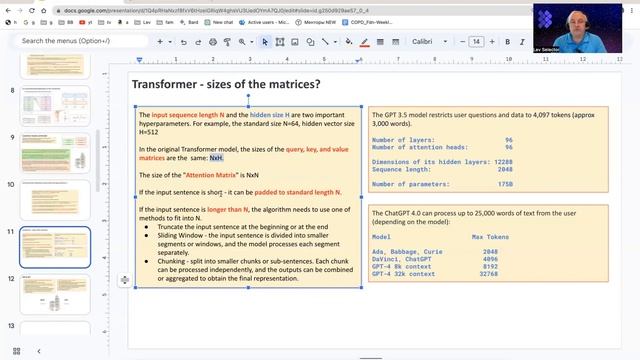Click the slide title 'Transformer - sizes of the matrices?'
The width and height of the screenshot is (640, 360).
point(226,84)
